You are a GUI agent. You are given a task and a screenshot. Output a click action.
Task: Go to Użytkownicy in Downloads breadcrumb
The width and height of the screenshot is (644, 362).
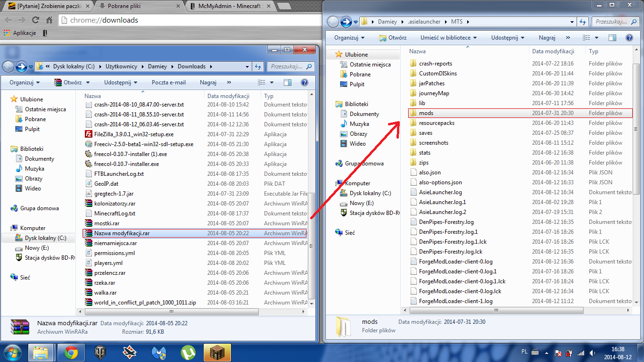click(122, 67)
